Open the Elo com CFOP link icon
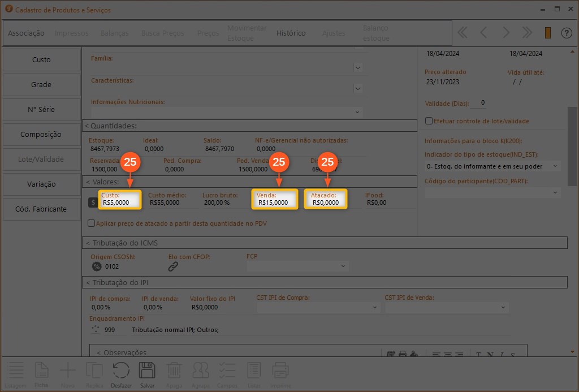579x392 pixels. coord(174,266)
